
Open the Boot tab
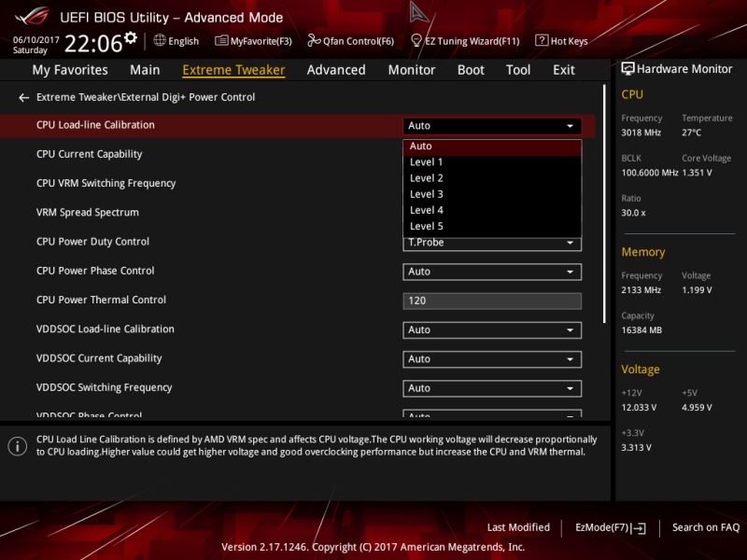[x=471, y=70]
